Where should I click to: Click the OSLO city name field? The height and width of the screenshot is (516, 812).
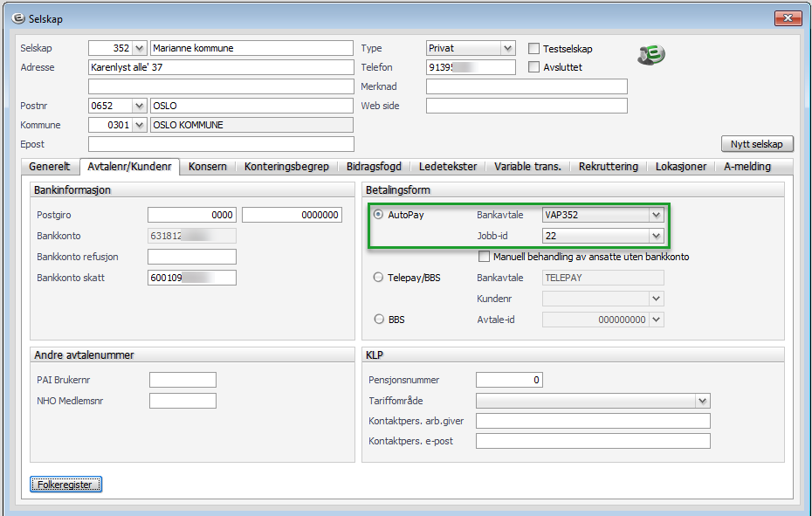pyautogui.click(x=251, y=106)
